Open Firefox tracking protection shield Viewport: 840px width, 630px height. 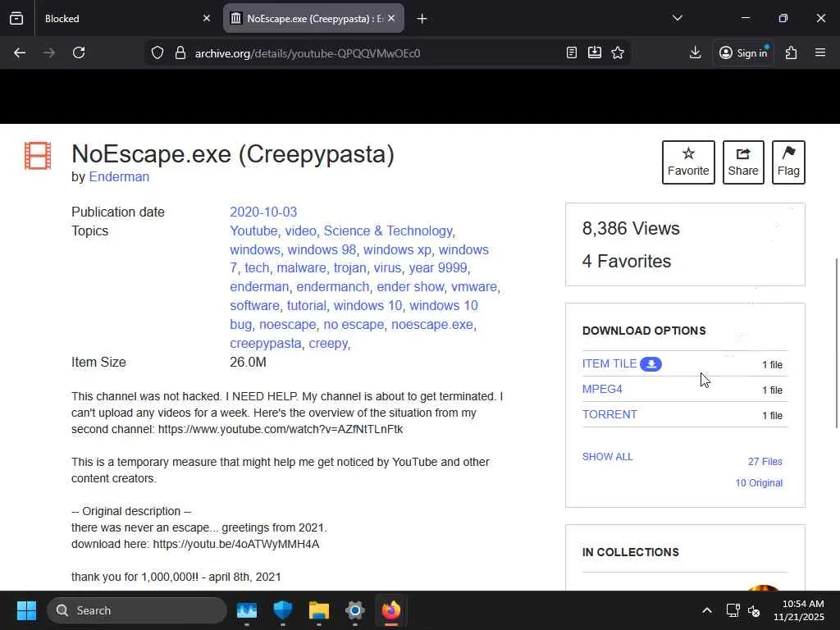point(157,52)
